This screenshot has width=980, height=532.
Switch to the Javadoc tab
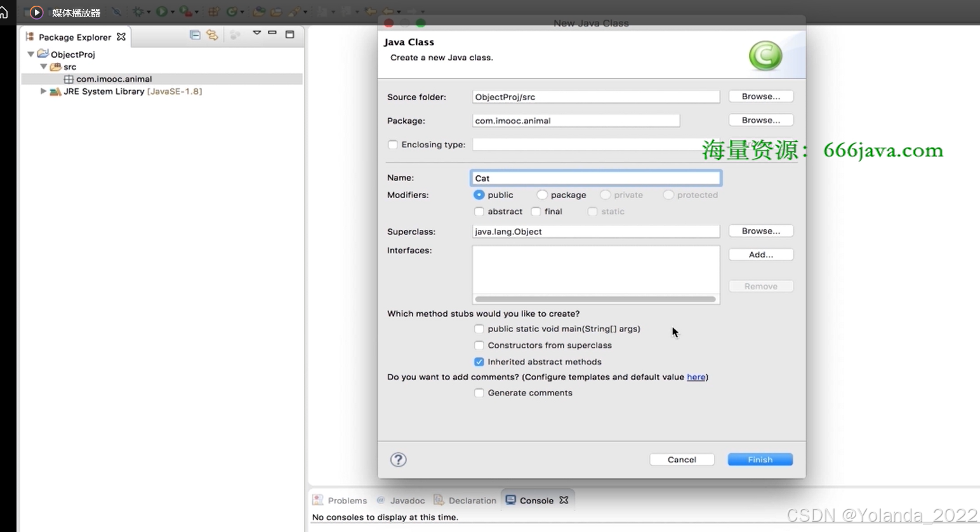coord(401,500)
